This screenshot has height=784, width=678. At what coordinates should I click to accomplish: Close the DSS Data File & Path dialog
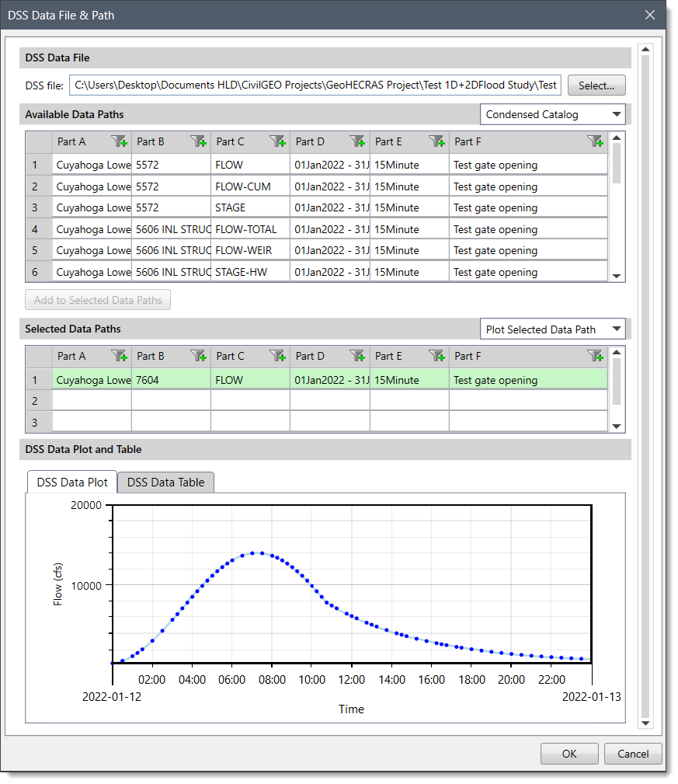(649, 15)
